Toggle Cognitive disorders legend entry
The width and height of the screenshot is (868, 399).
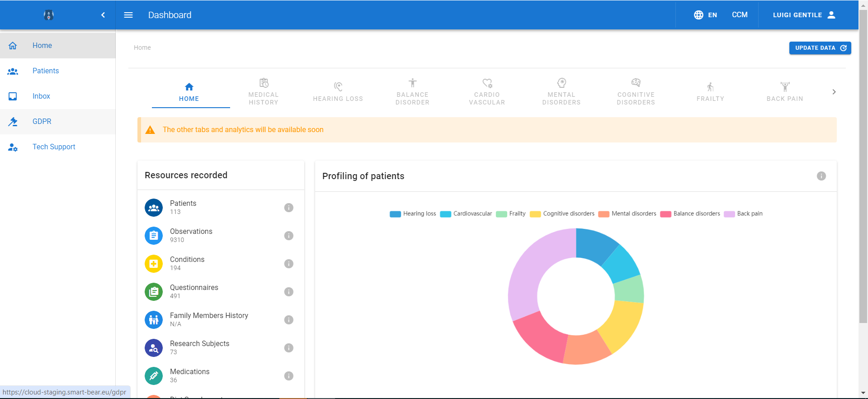tap(562, 214)
